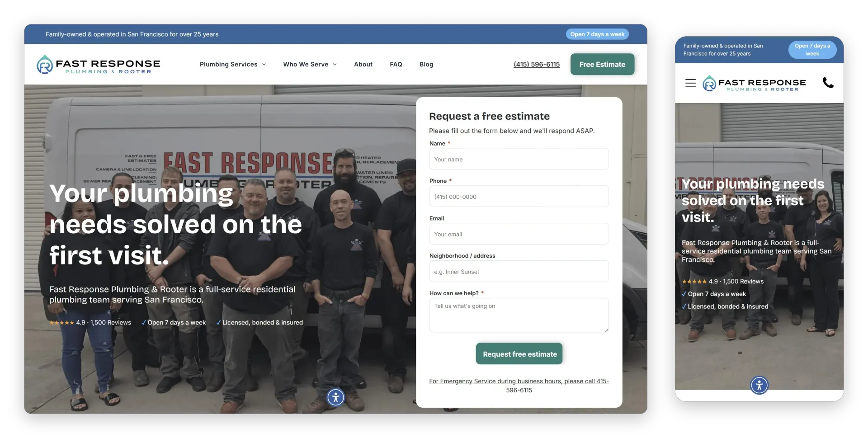Viewport: 868px width, 438px height.
Task: Click the desktop hero headline 'Your plumbing needs solved'
Action: click(x=175, y=224)
